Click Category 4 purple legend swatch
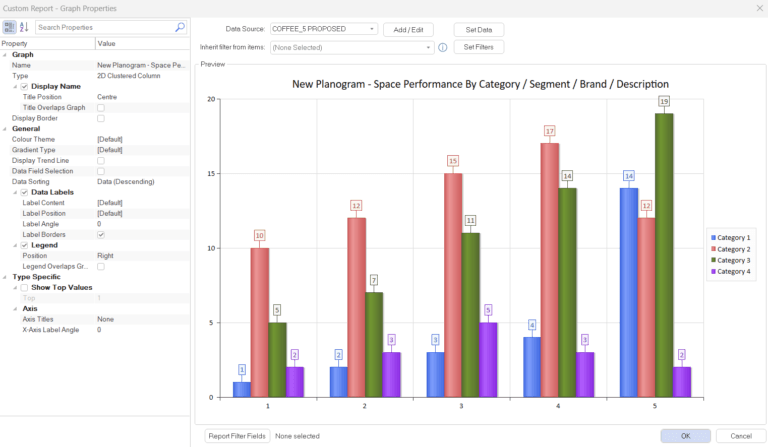 [714, 271]
